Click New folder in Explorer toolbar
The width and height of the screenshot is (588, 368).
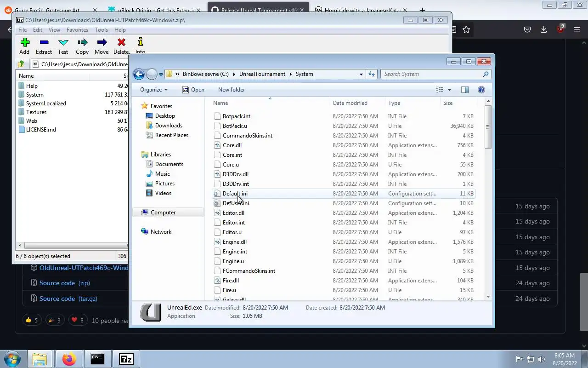coord(232,90)
